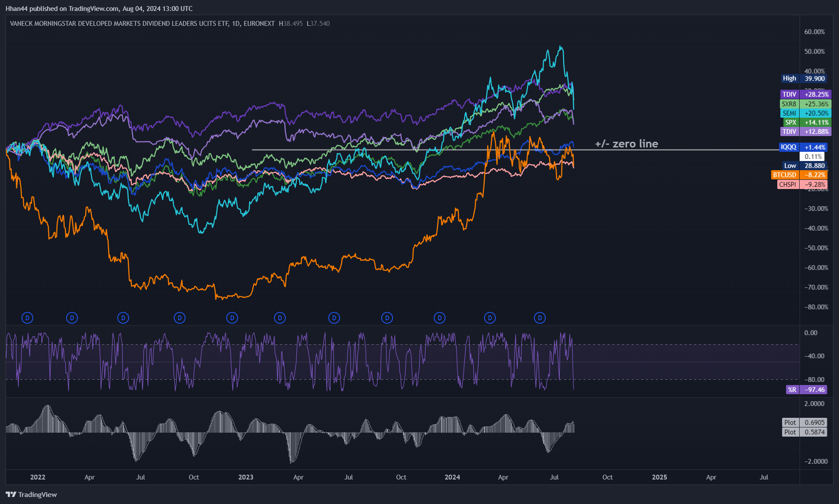Click the 50.00% label on the price scale

[814, 52]
